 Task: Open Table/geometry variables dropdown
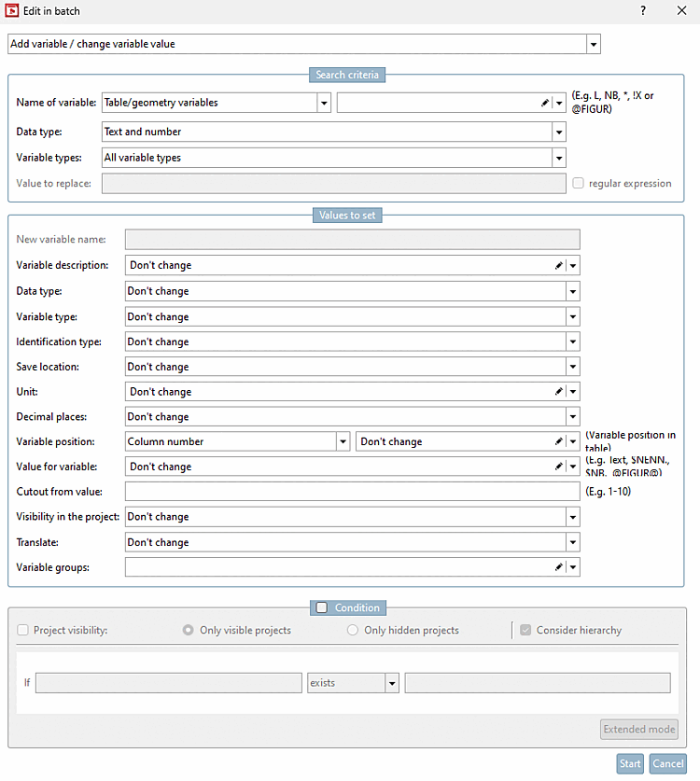[x=324, y=104]
